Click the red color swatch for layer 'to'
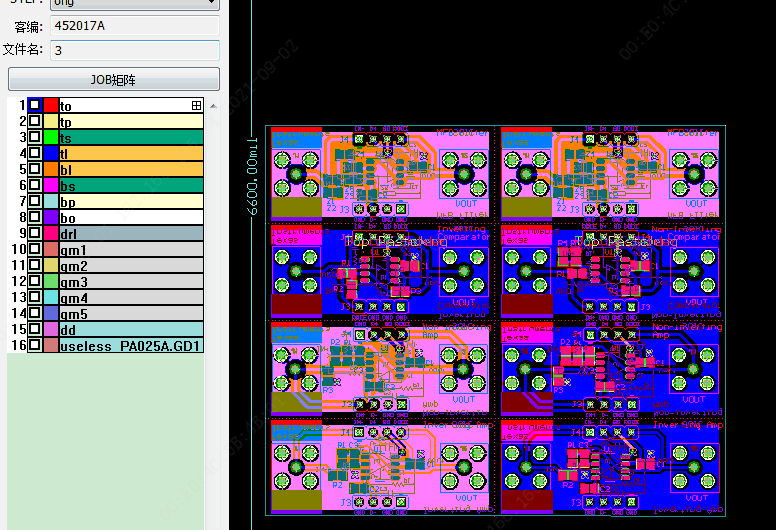Viewport: 776px width, 530px height. 50,105
